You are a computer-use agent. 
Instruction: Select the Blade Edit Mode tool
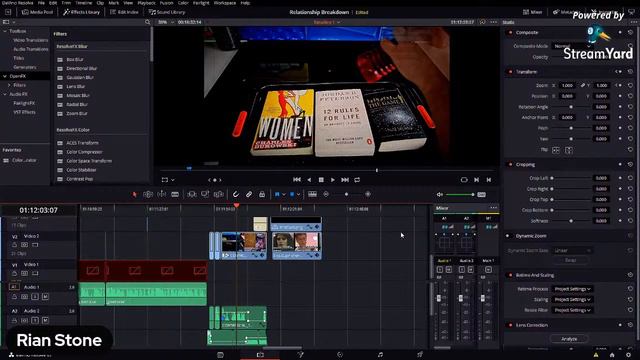coord(175,195)
